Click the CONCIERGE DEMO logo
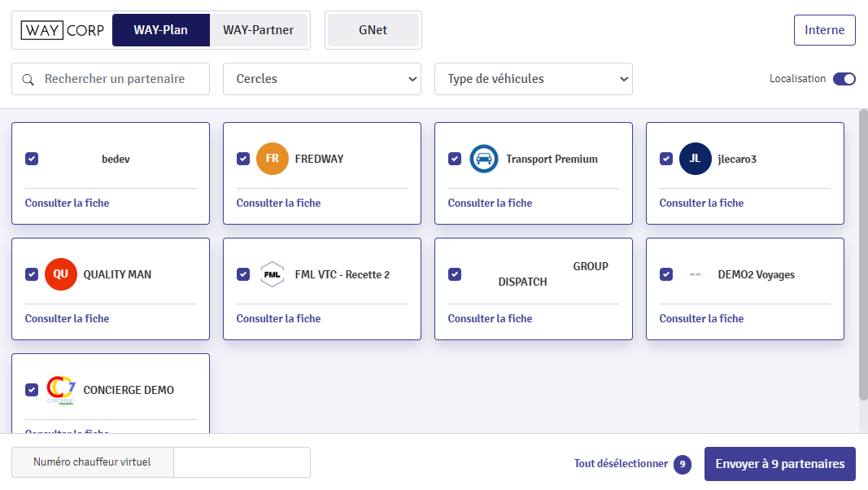The height and width of the screenshot is (490, 868). (61, 391)
